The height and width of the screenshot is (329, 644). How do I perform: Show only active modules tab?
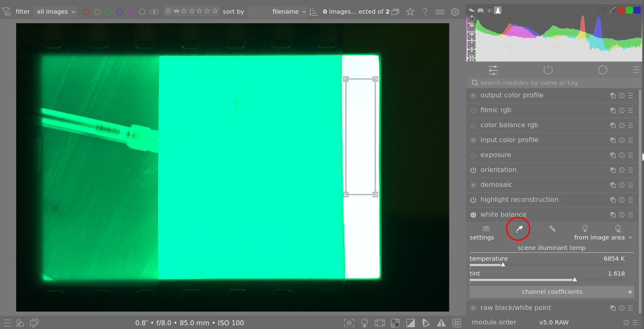pyautogui.click(x=548, y=70)
